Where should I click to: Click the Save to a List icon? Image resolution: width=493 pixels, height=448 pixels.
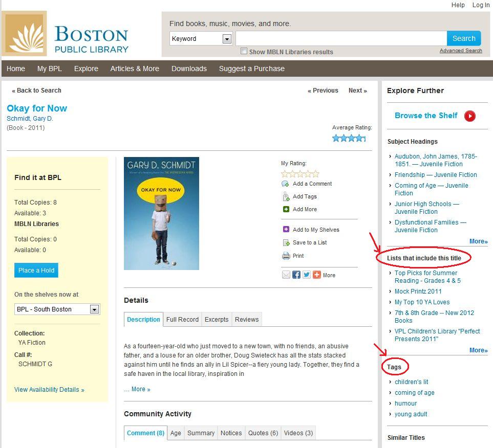point(286,242)
